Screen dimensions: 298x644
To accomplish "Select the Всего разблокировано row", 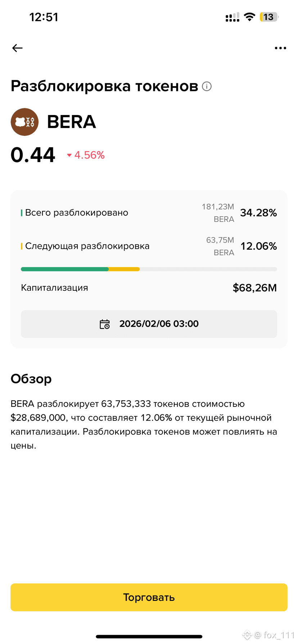I will (149, 213).
